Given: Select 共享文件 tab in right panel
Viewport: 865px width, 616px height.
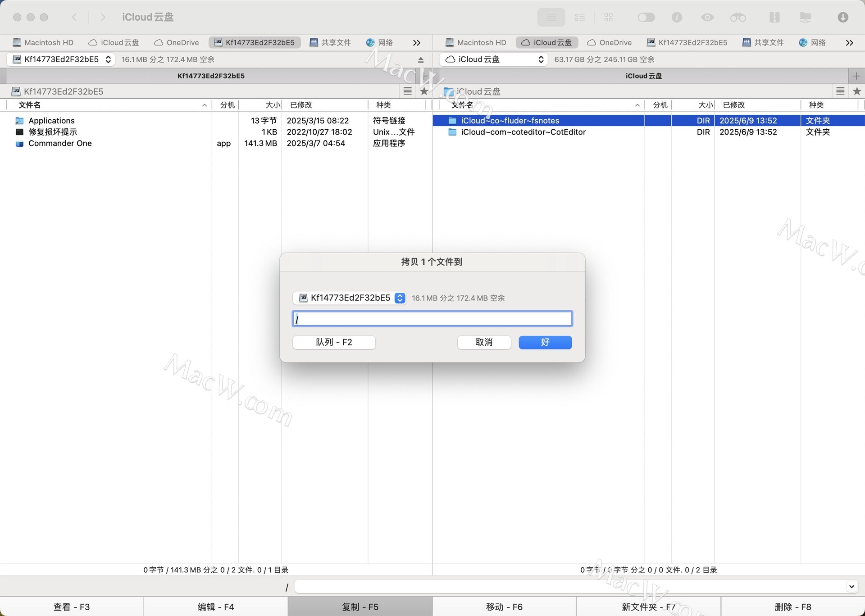Looking at the screenshot, I should point(763,42).
